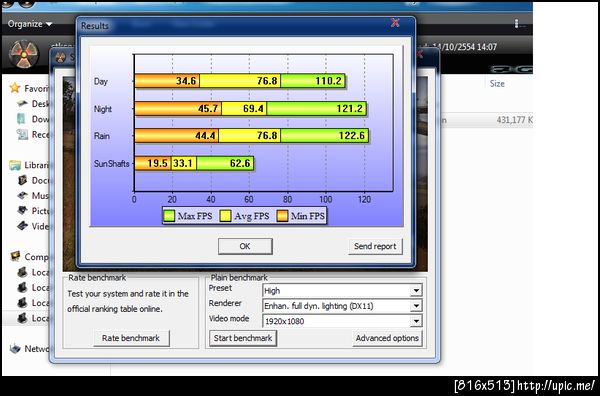
Task: Open the Preset dropdown showing High
Action: (x=342, y=290)
